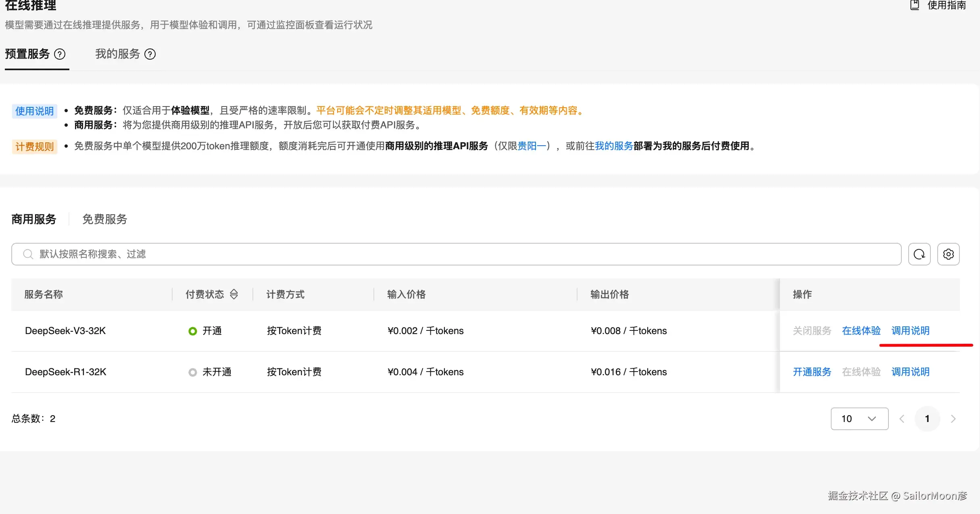Click the search magnifier icon

click(28, 254)
